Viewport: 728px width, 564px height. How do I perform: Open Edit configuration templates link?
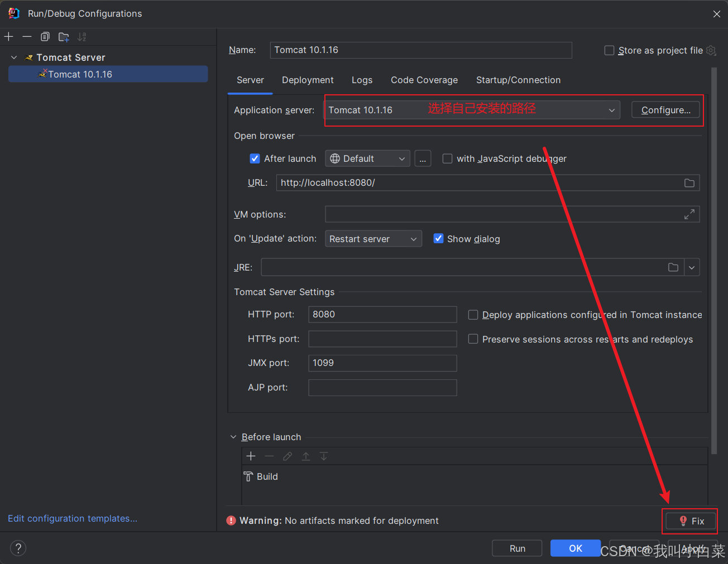click(73, 518)
